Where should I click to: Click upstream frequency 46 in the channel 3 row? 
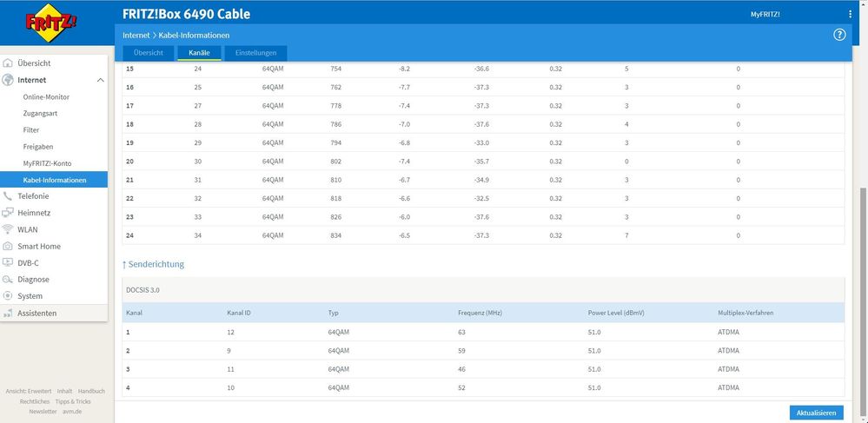pos(461,369)
